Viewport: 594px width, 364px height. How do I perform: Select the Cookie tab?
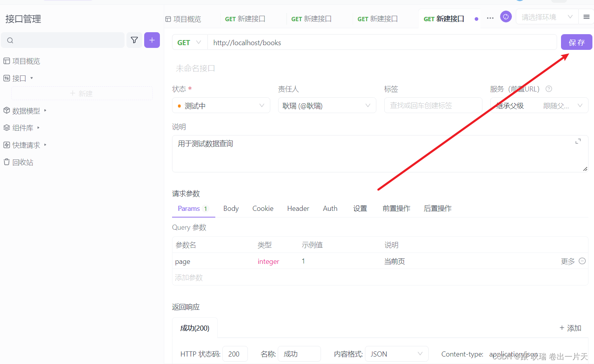tap(263, 209)
